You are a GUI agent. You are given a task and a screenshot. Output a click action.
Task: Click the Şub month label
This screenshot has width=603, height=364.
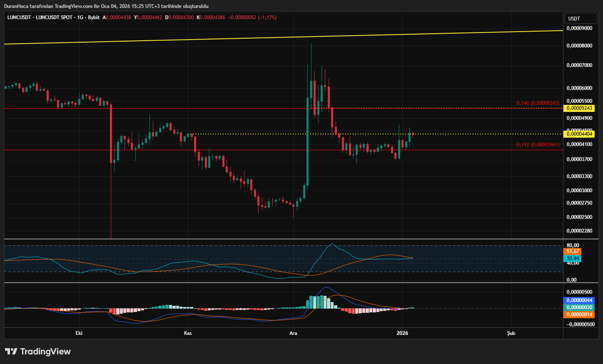click(x=511, y=333)
